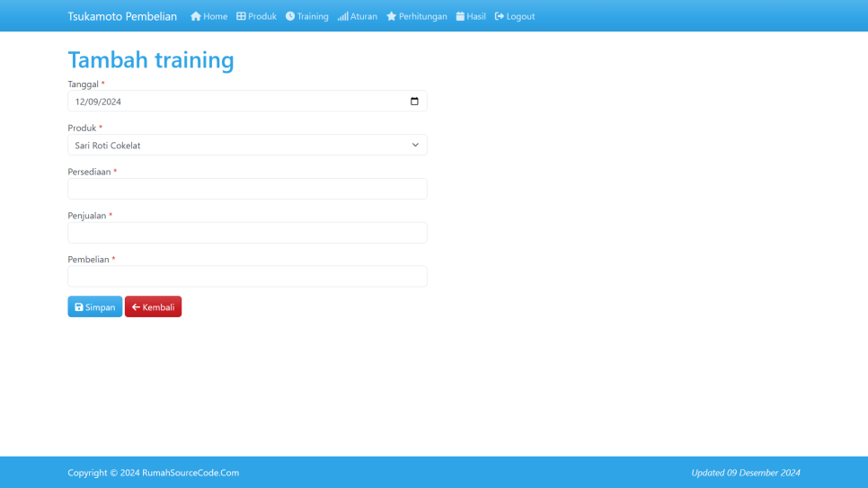Open the date picker calendar icon
Screen dimensions: 868x488
[414, 102]
